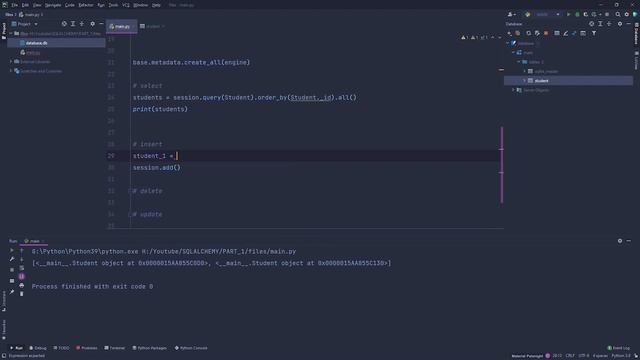Open the Python Packages tool window button
Viewport: 640px width, 360px height.
(x=149, y=348)
